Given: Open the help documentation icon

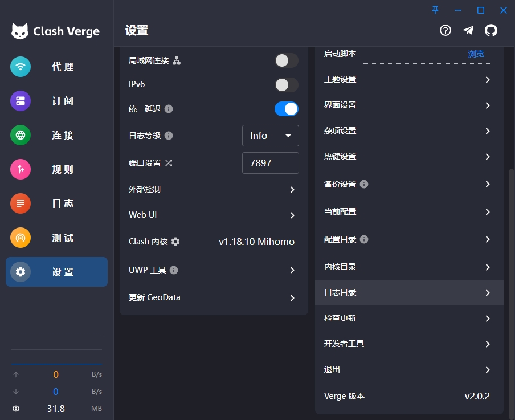Looking at the screenshot, I should [445, 31].
